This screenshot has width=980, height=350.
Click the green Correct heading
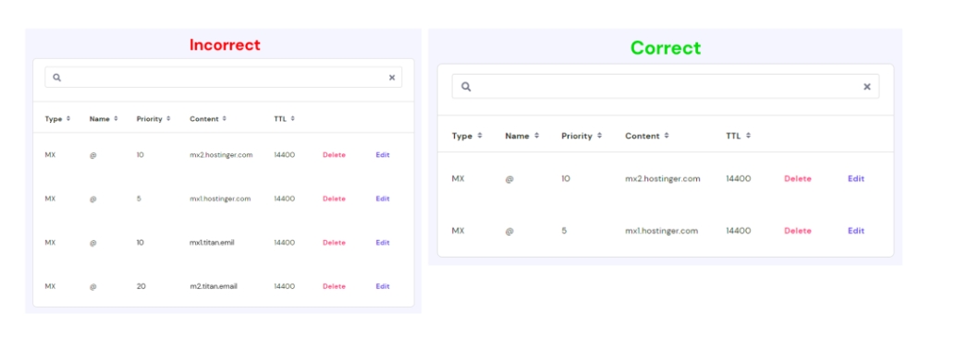666,48
